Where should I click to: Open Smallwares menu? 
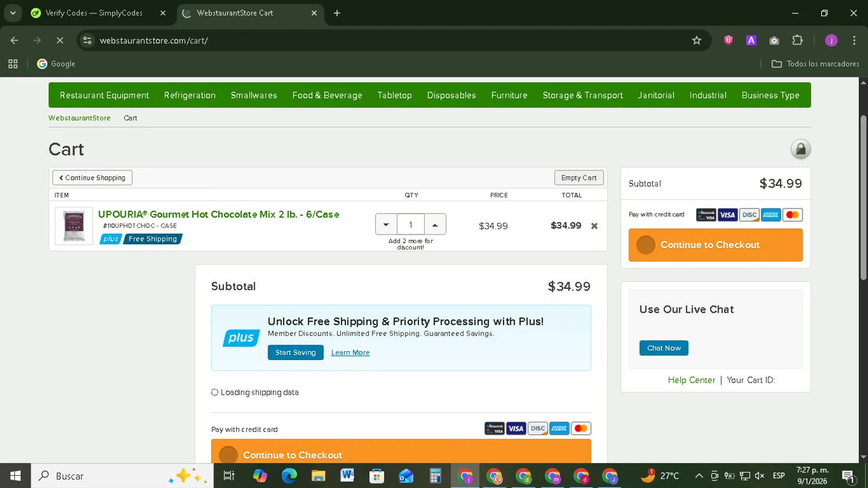click(254, 95)
